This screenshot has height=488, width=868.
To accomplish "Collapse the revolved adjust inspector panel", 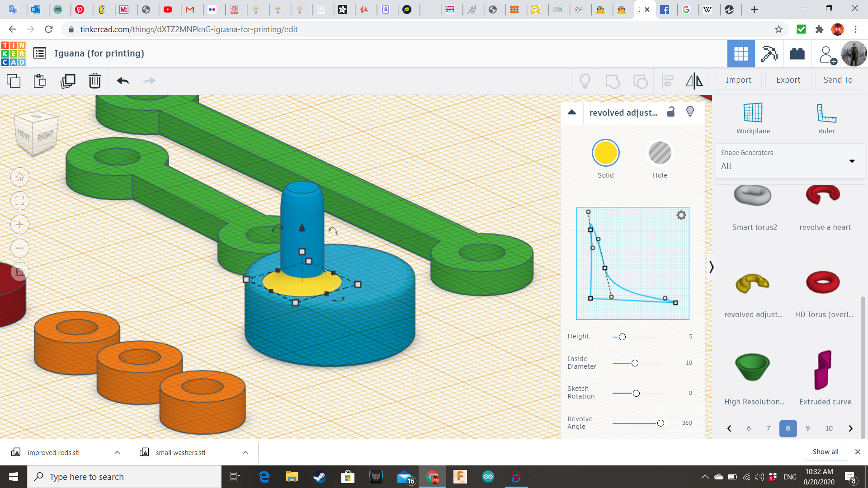I will pos(572,112).
